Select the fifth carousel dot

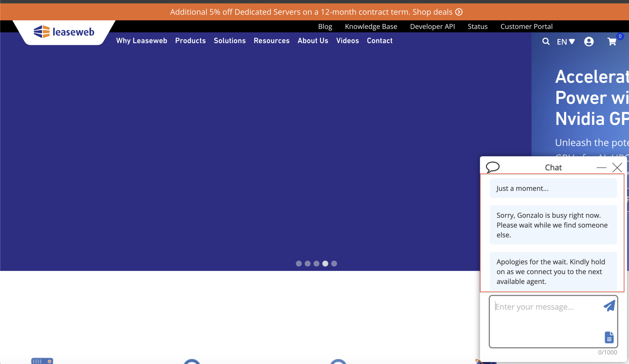(334, 264)
